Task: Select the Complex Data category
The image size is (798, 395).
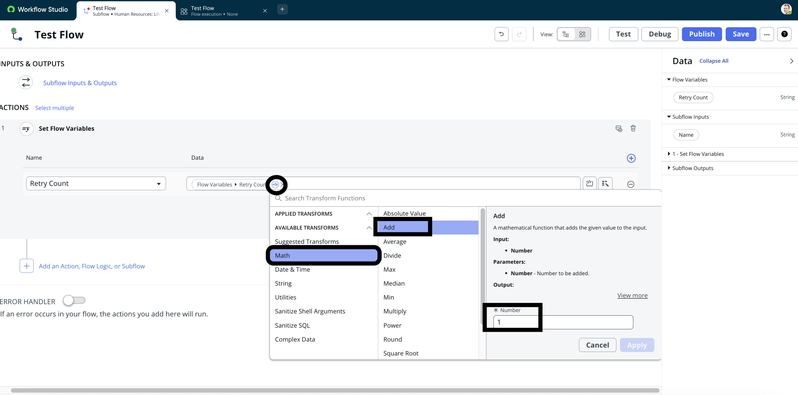Action: coord(324,340)
